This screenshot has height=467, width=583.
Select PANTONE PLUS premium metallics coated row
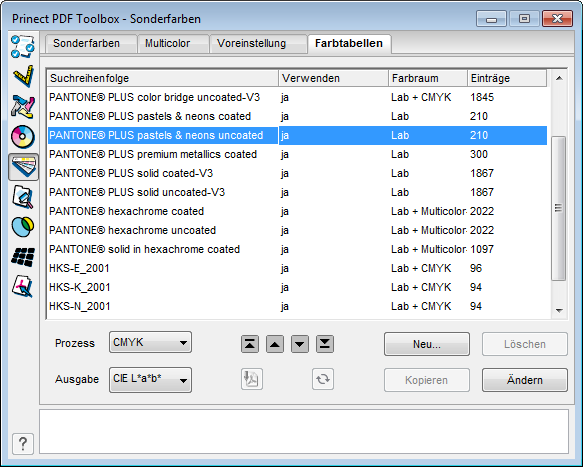pyautogui.click(x=297, y=154)
